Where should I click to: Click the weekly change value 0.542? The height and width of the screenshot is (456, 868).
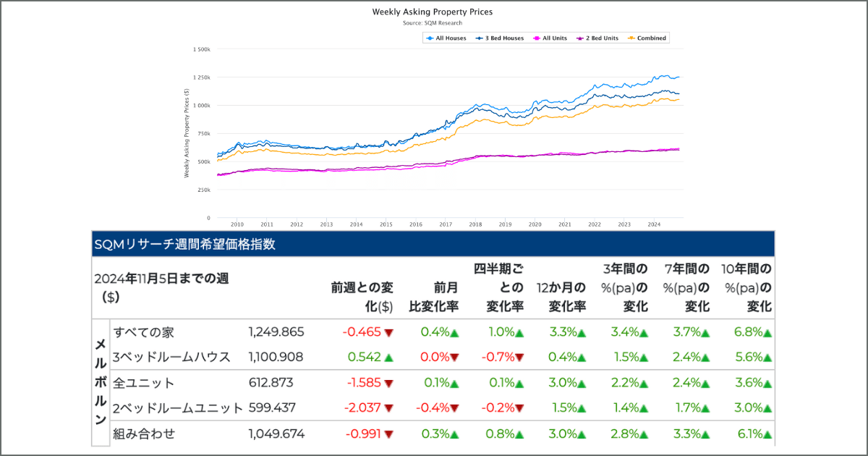pyautogui.click(x=364, y=357)
